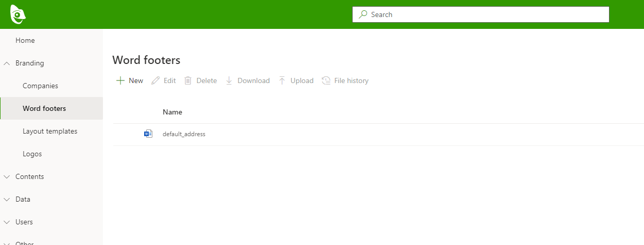This screenshot has height=245, width=644.
Task: Click the chameleon logo in header
Action: [x=18, y=14]
